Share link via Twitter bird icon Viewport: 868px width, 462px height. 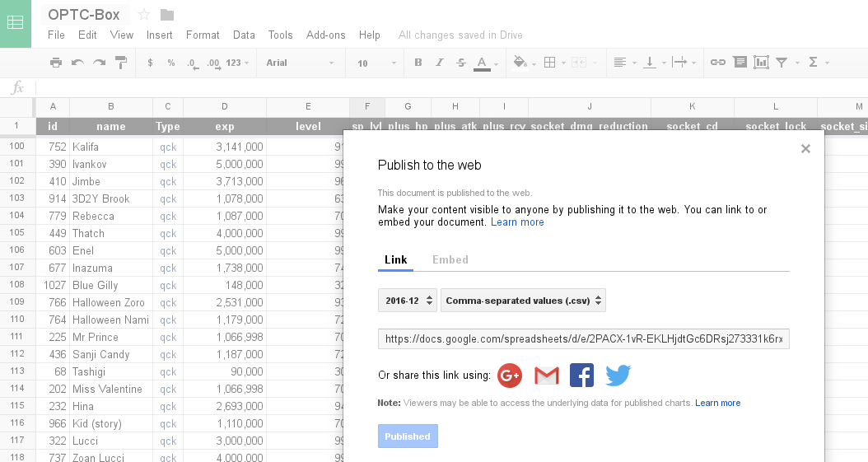618,376
